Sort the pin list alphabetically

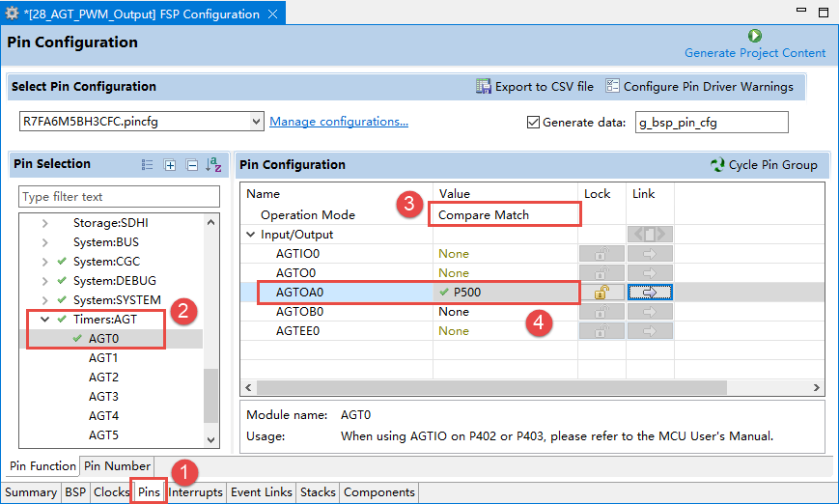click(x=213, y=164)
